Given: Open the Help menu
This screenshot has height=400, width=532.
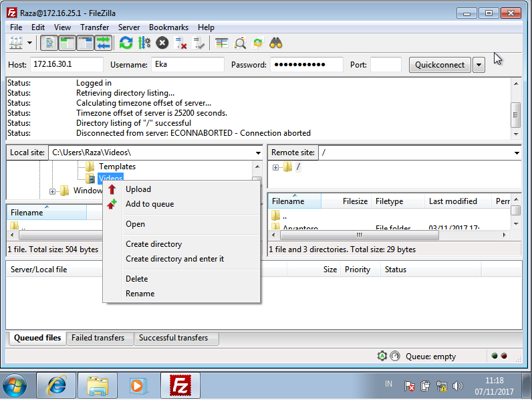Looking at the screenshot, I should pyautogui.click(x=206, y=27).
